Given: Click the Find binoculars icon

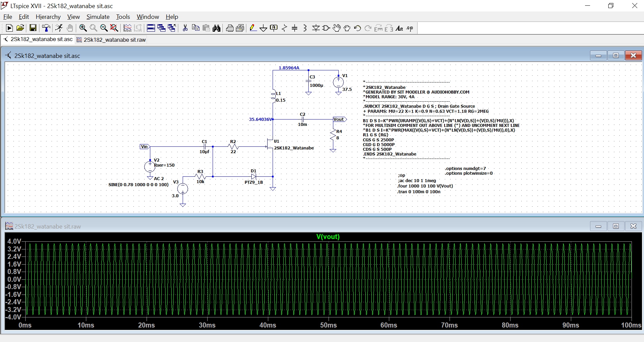Looking at the screenshot, I should [216, 28].
